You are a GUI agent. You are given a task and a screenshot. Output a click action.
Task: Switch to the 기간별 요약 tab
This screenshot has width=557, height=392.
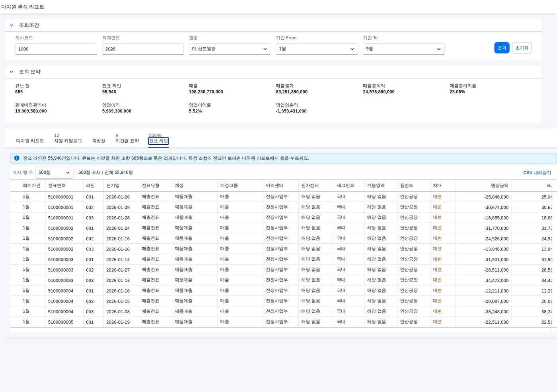(x=127, y=141)
